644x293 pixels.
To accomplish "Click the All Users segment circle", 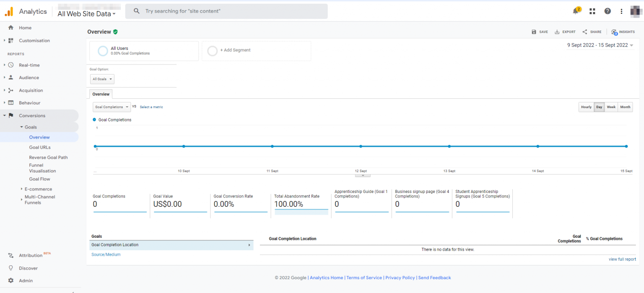I will [x=102, y=51].
